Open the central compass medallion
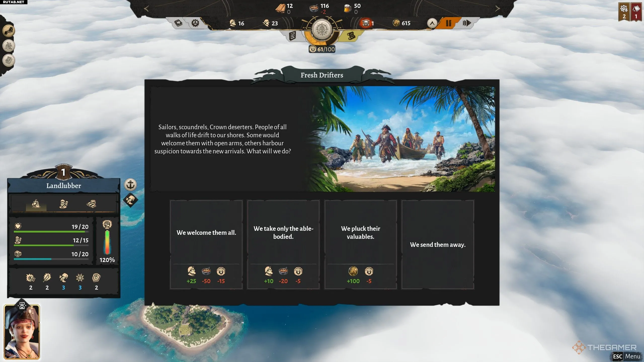 pos(322,29)
